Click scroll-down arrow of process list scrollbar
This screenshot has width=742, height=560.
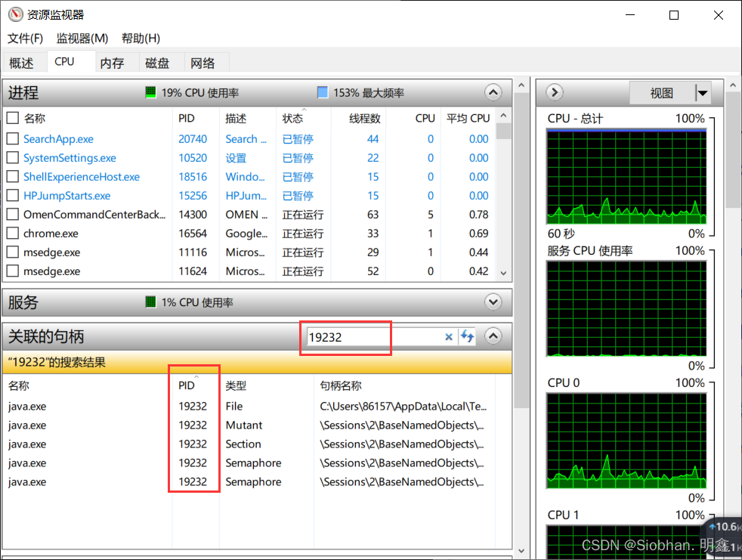(503, 273)
